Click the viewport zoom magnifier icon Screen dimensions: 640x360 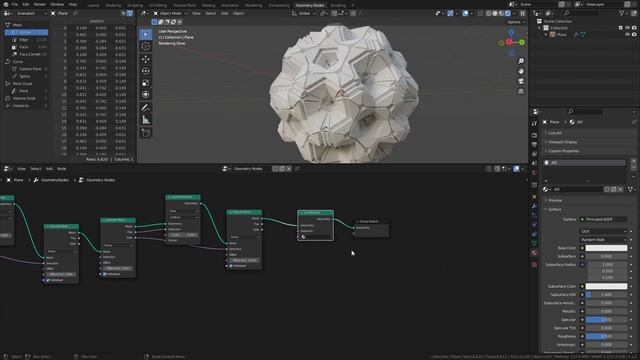tap(521, 61)
